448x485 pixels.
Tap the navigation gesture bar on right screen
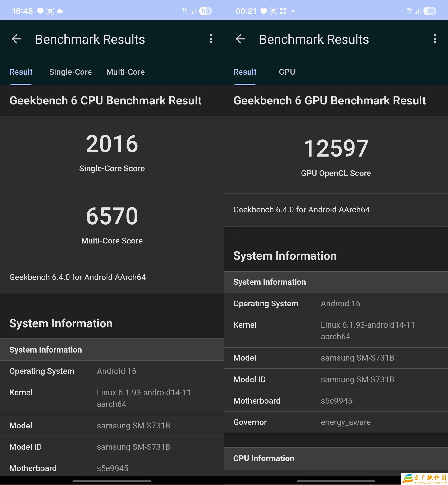coord(336,481)
